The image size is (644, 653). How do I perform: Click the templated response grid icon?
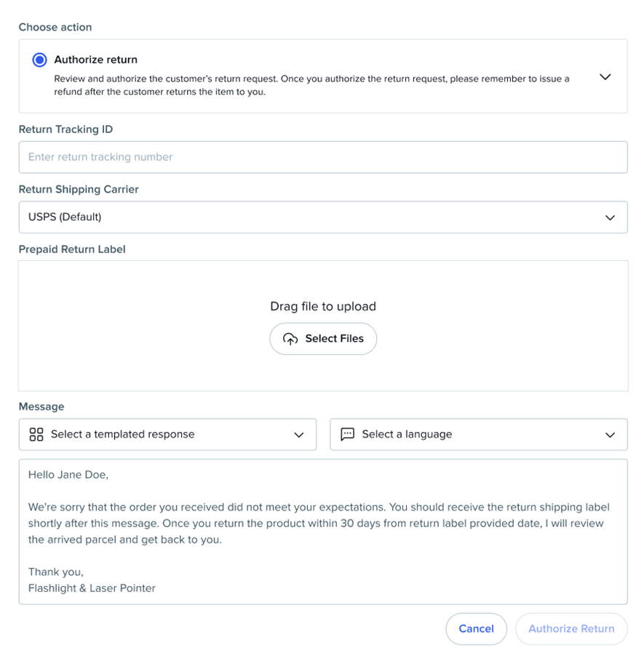pos(36,434)
